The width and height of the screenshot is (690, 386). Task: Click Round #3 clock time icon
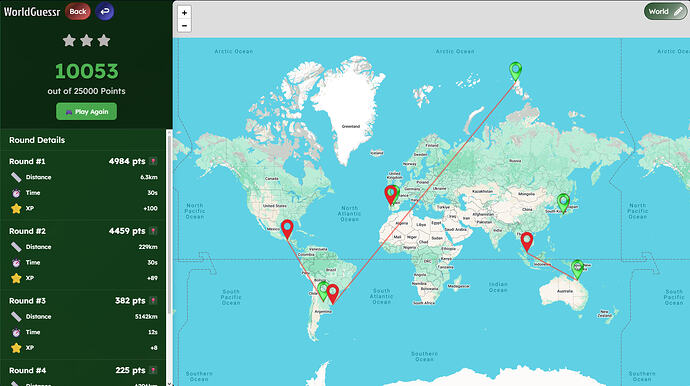click(16, 332)
